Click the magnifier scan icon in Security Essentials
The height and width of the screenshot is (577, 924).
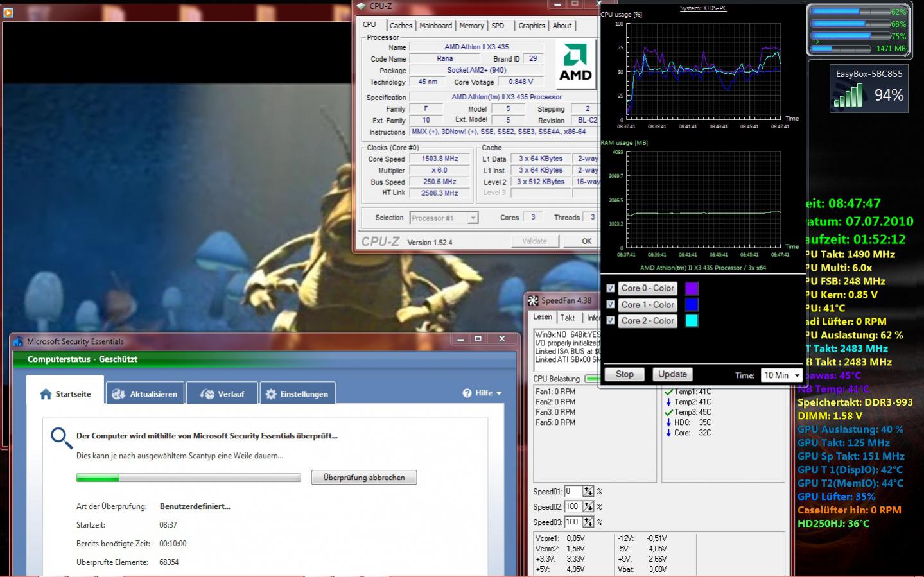pyautogui.click(x=62, y=438)
